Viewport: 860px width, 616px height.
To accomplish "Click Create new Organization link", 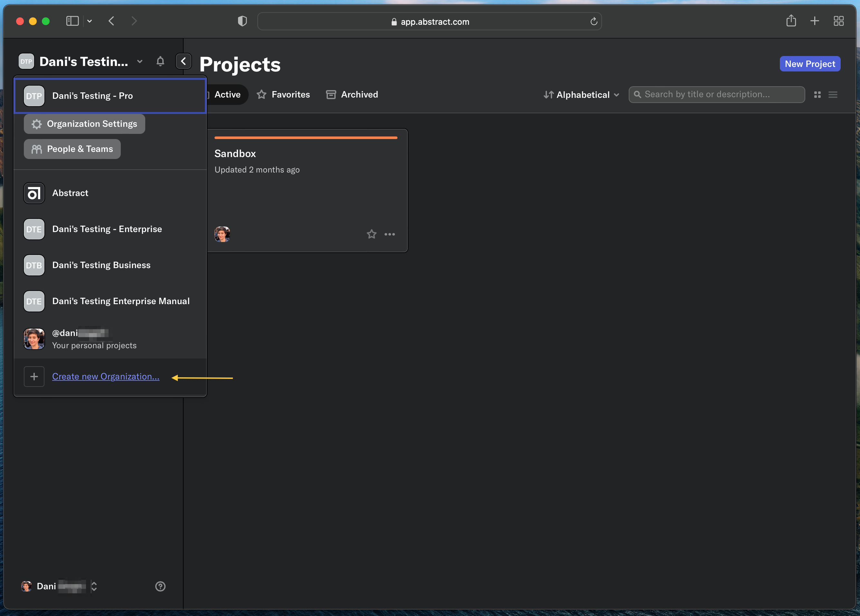I will 106,377.
